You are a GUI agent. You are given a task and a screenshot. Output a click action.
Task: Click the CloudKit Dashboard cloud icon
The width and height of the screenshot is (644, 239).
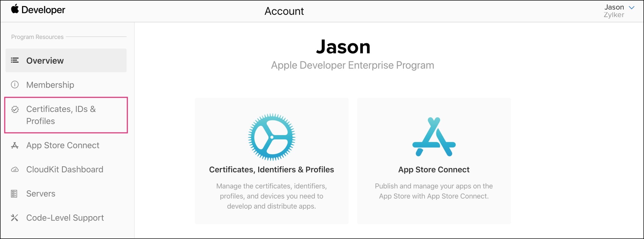[15, 170]
